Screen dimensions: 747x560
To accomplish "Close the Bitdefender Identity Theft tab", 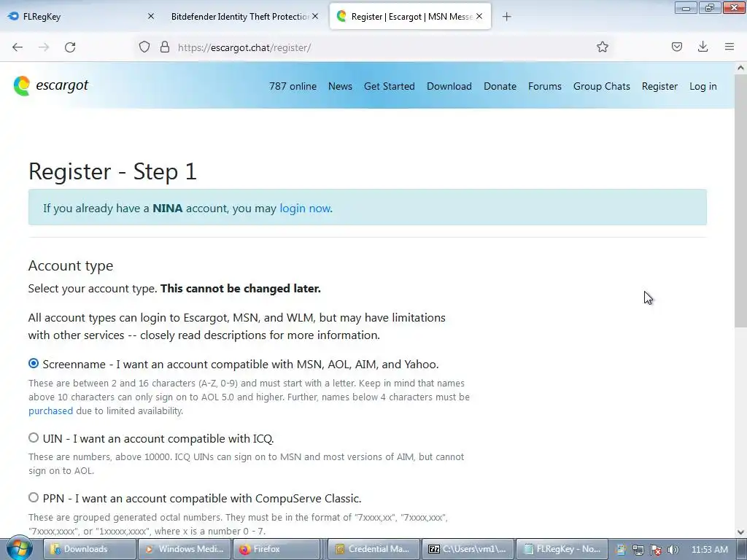I will point(315,16).
